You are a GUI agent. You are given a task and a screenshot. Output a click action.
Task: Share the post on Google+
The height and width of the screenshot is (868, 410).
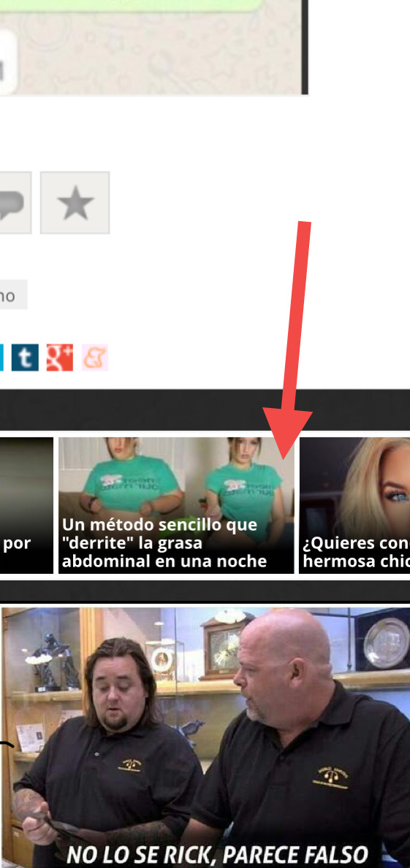point(60,358)
